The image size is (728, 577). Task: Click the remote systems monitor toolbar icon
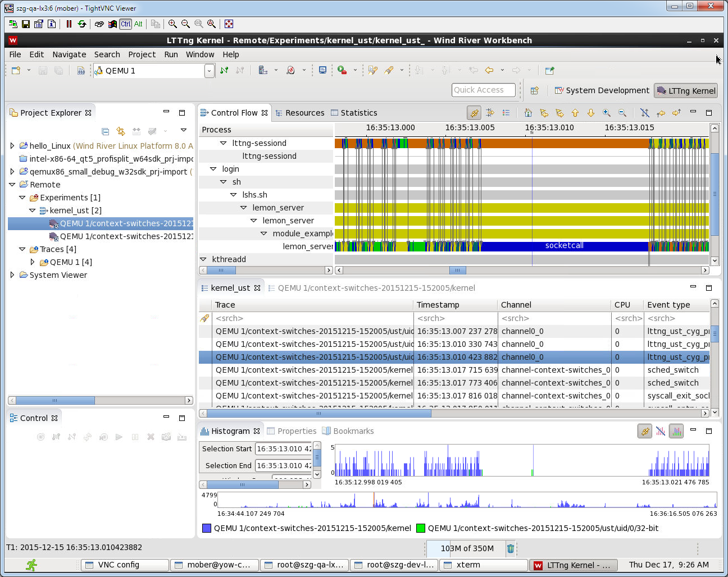(322, 70)
